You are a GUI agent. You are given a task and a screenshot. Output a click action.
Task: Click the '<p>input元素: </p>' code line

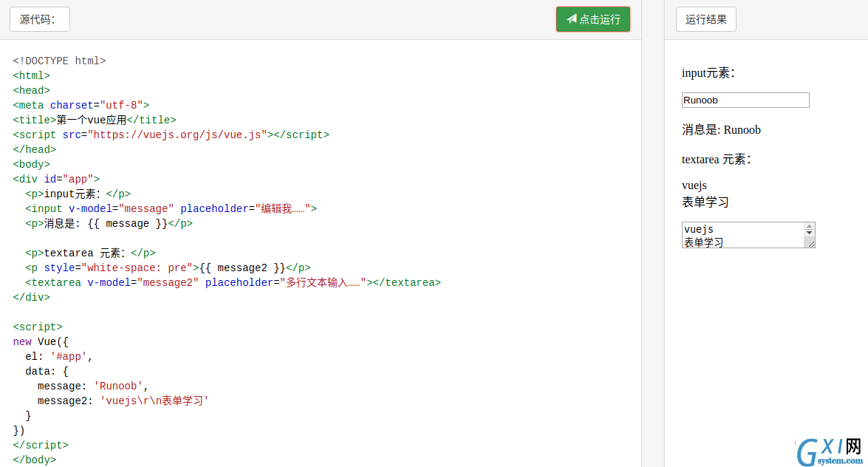78,194
